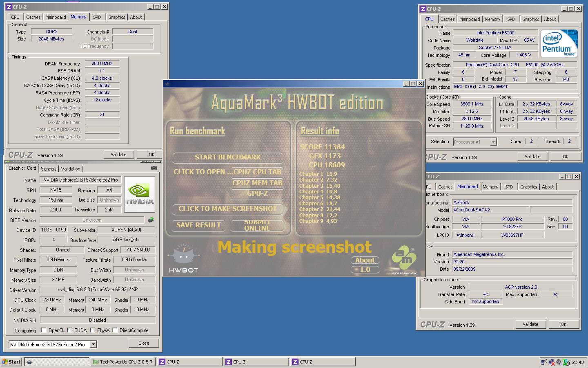Screen dimensions: 588x368
Task: Open Mainboard tab in CPU window of CPU-Z
Action: [470, 19]
